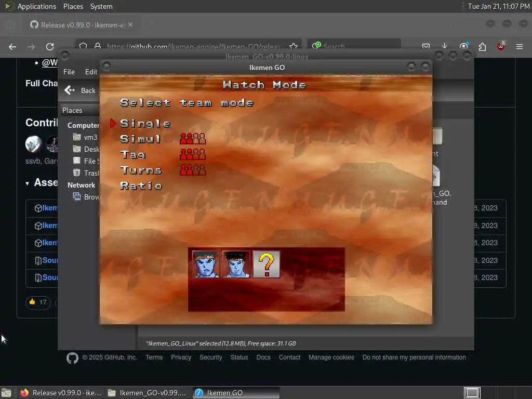The height and width of the screenshot is (399, 532).
Task: Switch to Ikemen_GO-v0.99 folder taskbar item
Action: [148, 393]
